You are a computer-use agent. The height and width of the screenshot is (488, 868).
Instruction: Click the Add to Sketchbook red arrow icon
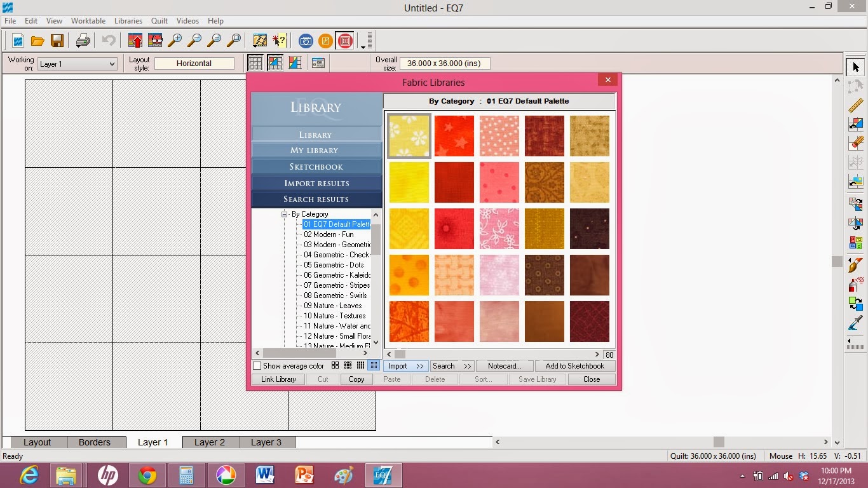point(135,41)
